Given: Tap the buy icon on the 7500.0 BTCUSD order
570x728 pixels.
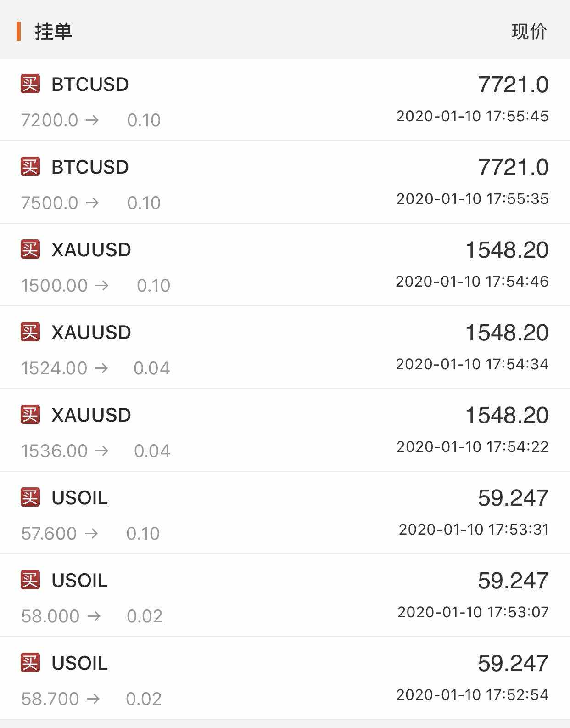Looking at the screenshot, I should click(x=30, y=167).
